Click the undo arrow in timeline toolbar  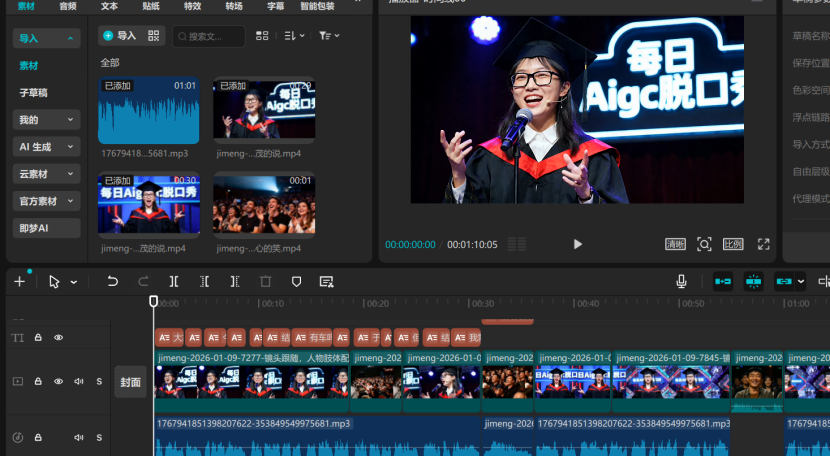click(x=112, y=282)
